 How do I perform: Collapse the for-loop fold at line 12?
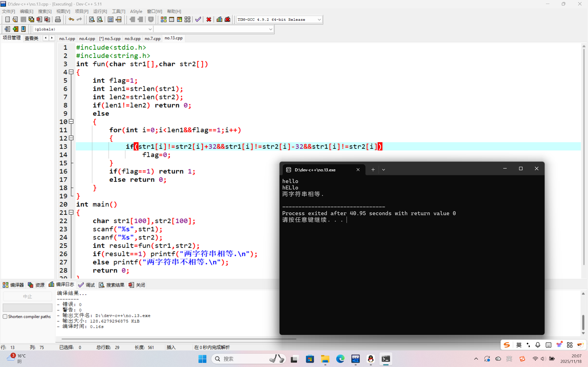coord(71,138)
